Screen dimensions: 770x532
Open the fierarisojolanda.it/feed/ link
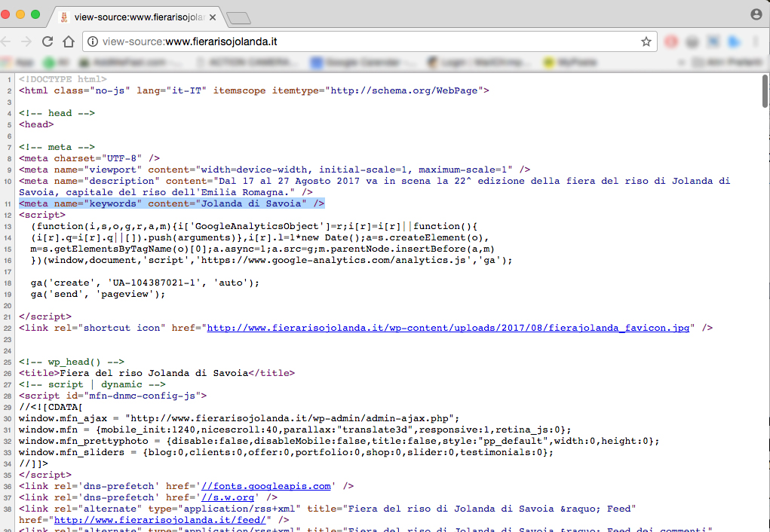click(x=160, y=520)
